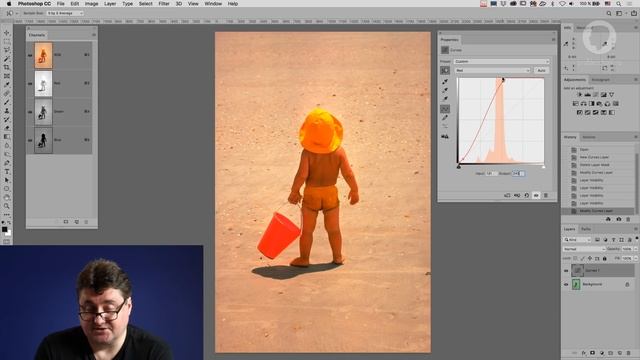Click delete state trash in History panel

[x=628, y=219]
